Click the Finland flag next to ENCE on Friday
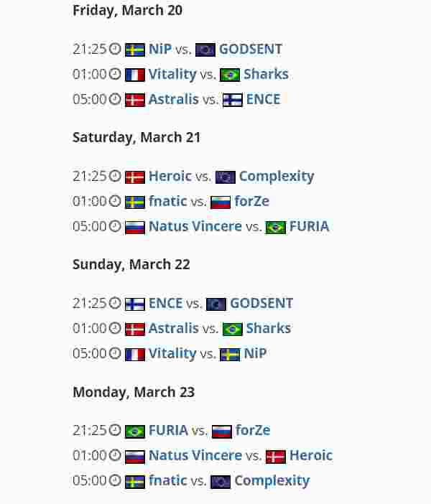431x504 pixels. coord(233,100)
